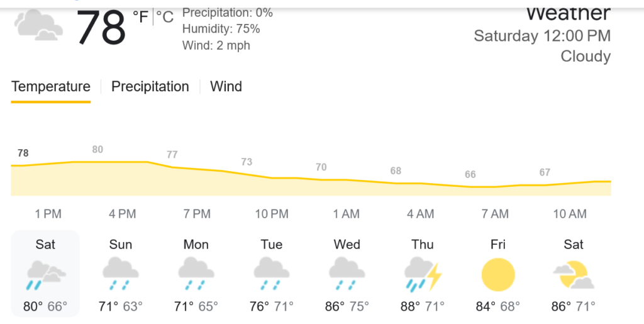Show the Wind tab
Image resolution: width=644 pixels, height=324 pixels.
click(226, 87)
